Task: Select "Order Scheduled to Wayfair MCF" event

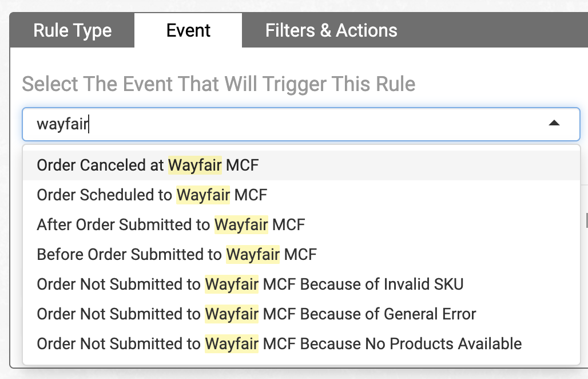Action: [152, 195]
